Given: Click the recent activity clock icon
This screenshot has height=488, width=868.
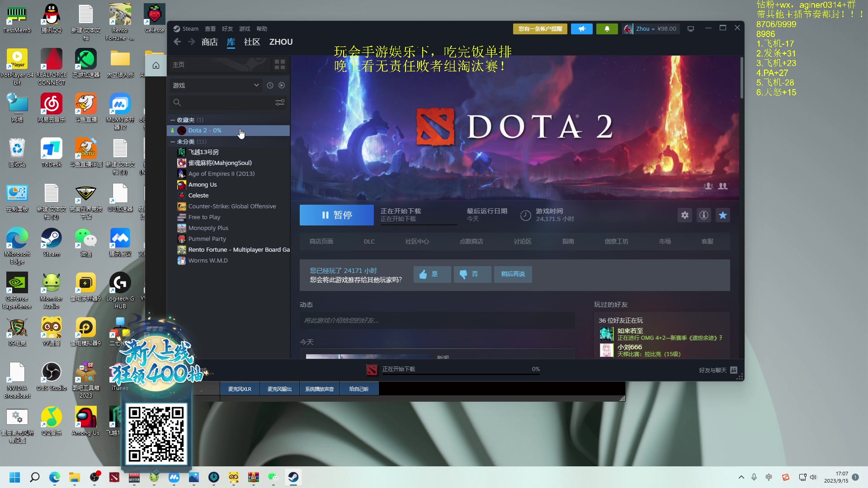Looking at the screenshot, I should (x=270, y=85).
